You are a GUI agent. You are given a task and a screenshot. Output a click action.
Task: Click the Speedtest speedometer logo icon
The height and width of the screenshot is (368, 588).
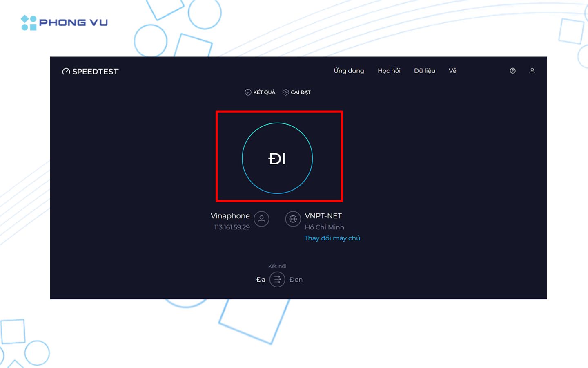pos(66,71)
